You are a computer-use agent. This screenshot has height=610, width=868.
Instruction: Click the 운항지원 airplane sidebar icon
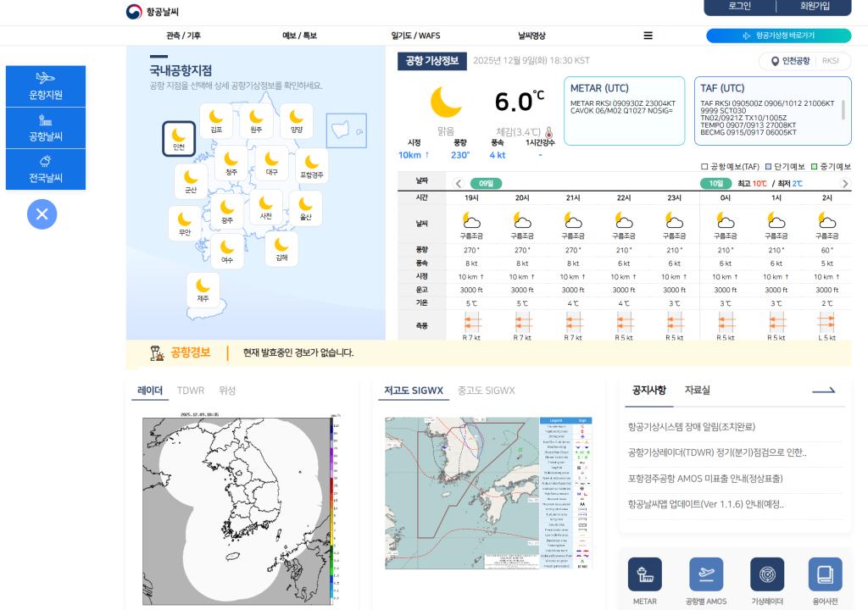tap(46, 86)
